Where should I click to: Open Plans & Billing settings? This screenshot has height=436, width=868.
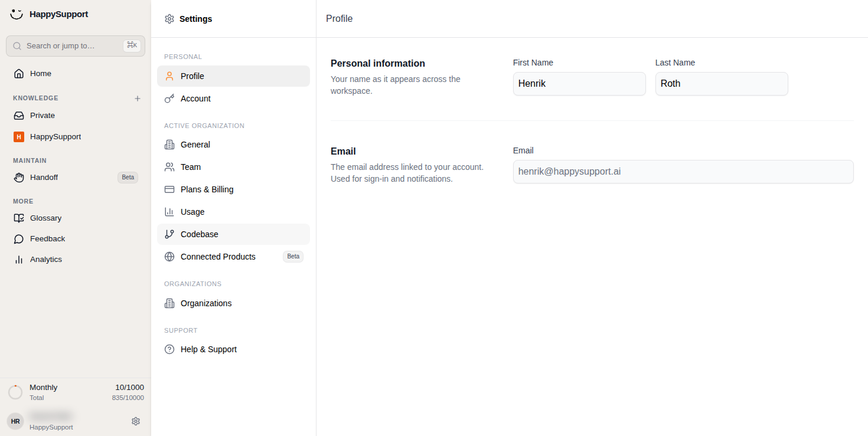233,189
